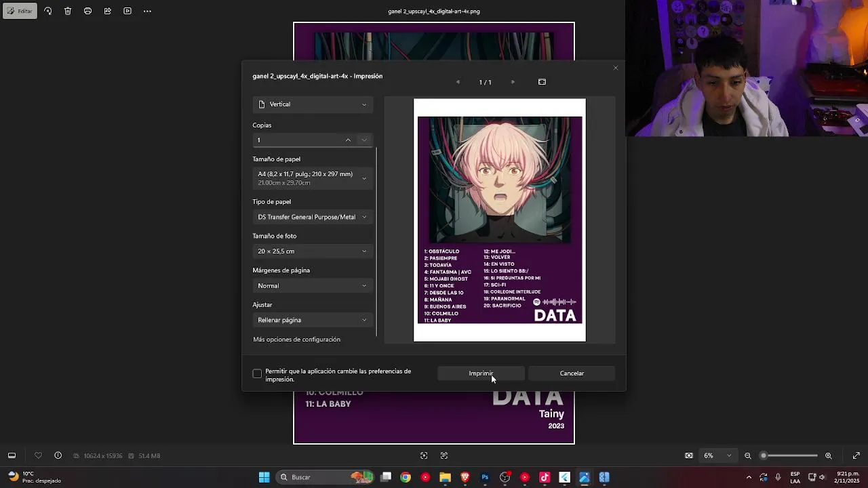
Task: Go to next page in print preview
Action: [x=513, y=82]
